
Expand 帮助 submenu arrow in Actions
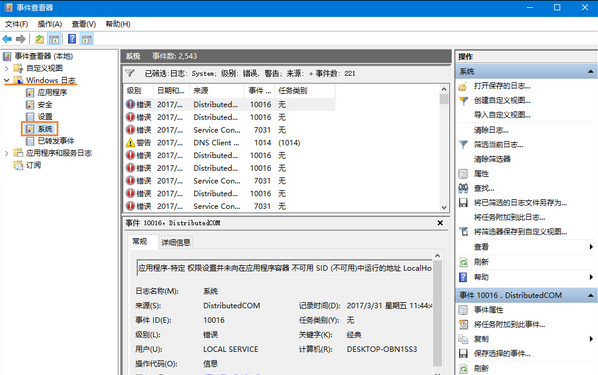tap(591, 277)
